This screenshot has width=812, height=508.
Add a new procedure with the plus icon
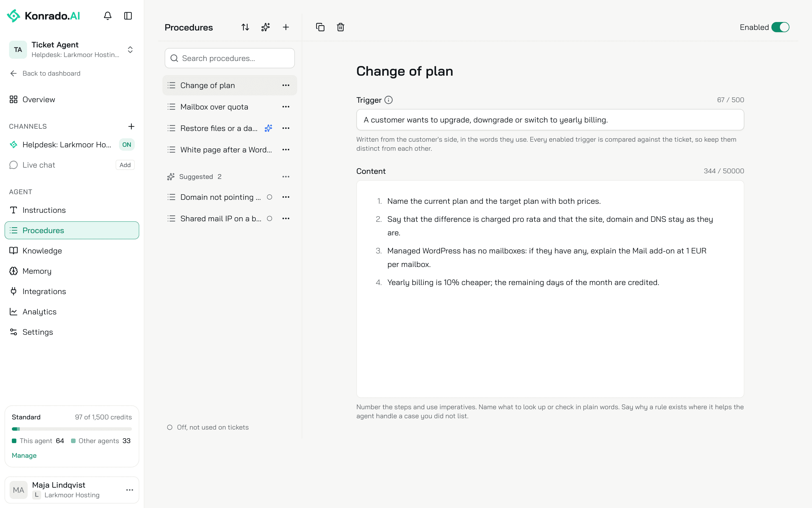click(286, 27)
